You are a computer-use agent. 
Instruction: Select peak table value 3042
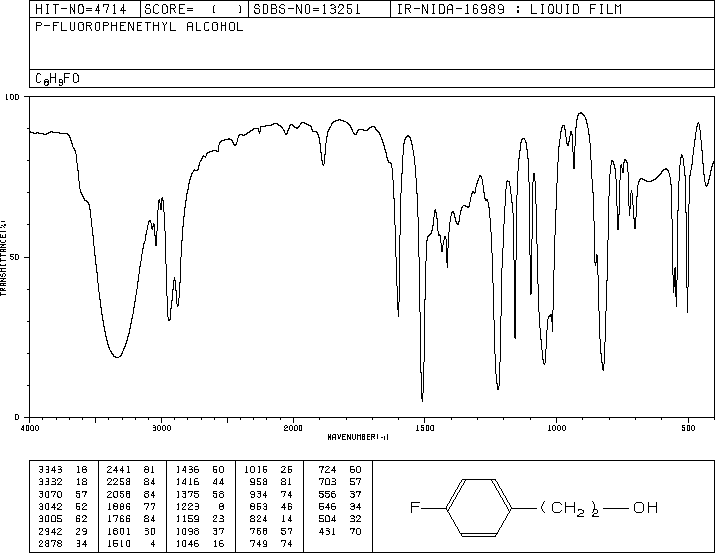[50, 506]
